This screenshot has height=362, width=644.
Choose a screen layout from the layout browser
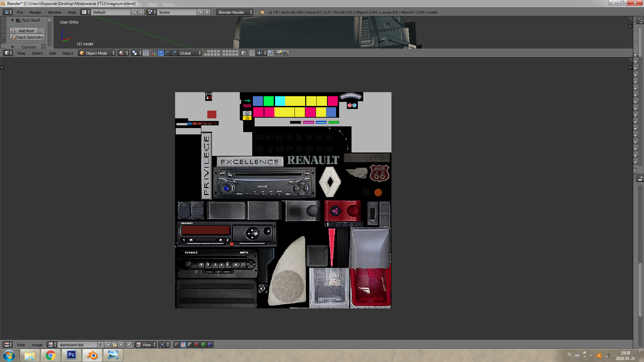(86, 12)
